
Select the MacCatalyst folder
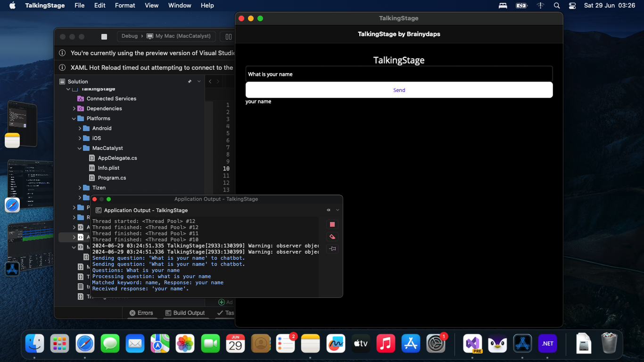click(107, 148)
